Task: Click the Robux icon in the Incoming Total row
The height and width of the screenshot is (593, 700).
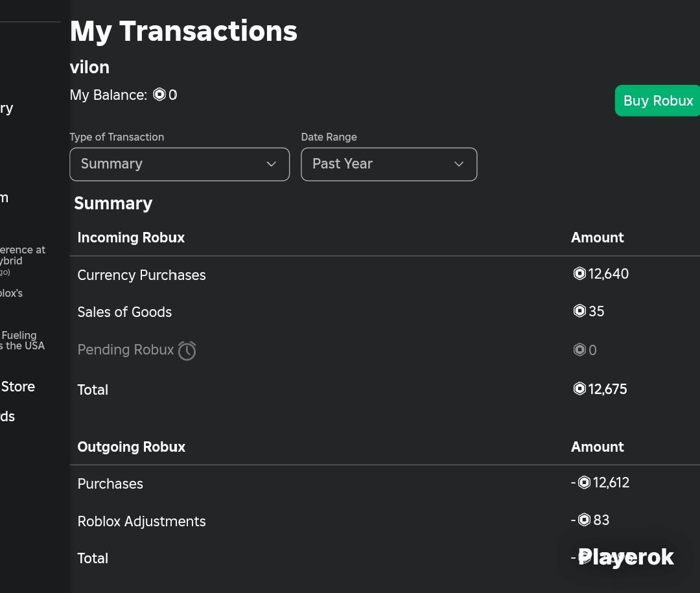Action: [x=579, y=388]
